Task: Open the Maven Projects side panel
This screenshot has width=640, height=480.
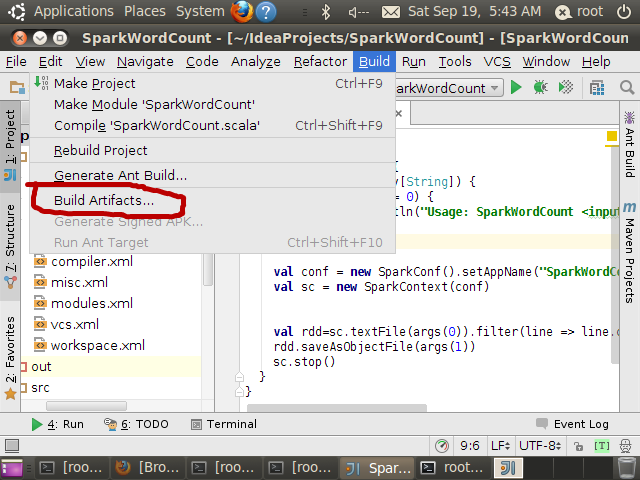Action: (x=629, y=253)
